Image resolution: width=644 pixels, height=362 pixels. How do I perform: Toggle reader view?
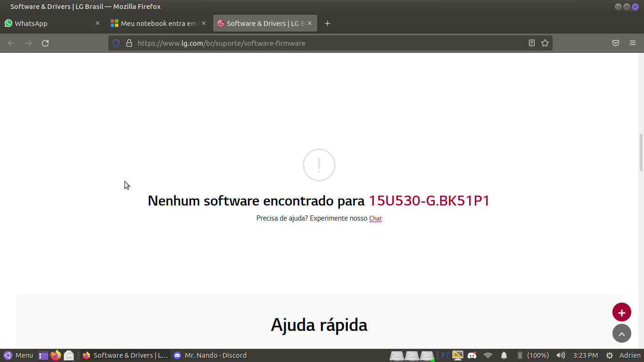[x=532, y=43]
